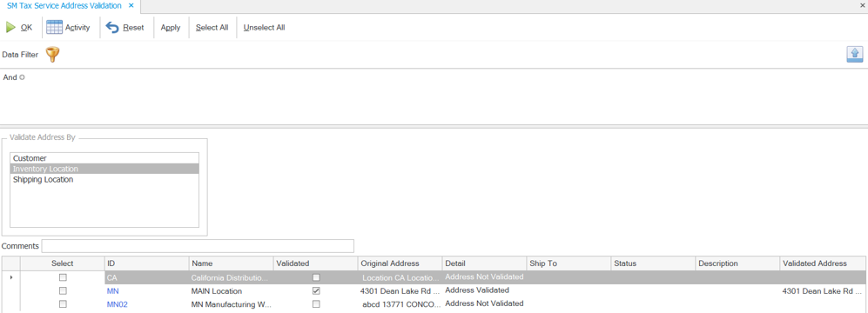Click the row indicator arrow beside CA

11,277
